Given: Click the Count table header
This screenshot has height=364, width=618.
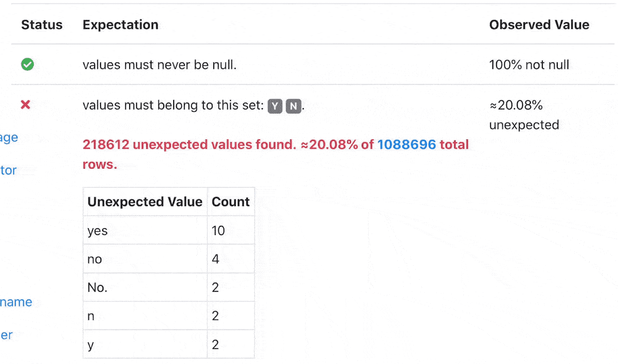Looking at the screenshot, I should 231,202.
